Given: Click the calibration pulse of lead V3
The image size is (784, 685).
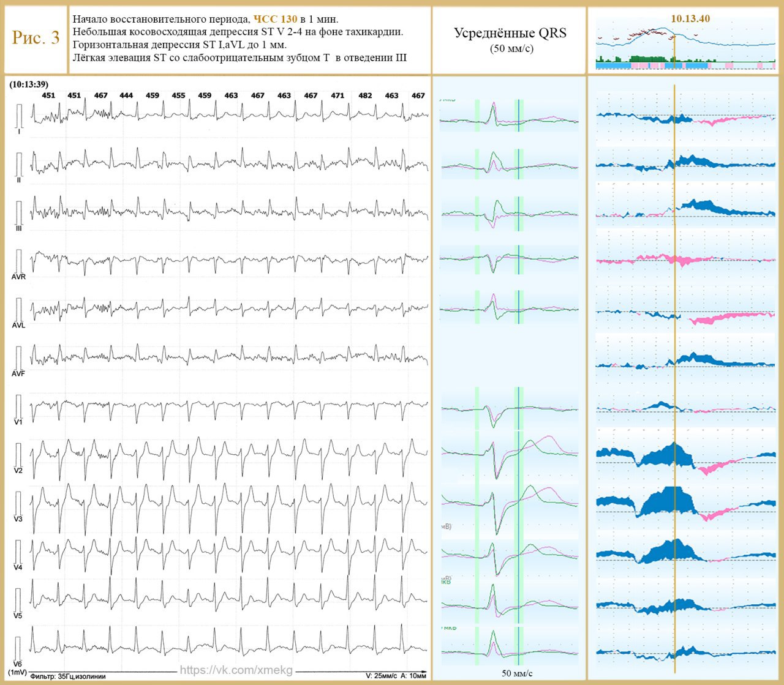Looking at the screenshot, I should [19, 502].
